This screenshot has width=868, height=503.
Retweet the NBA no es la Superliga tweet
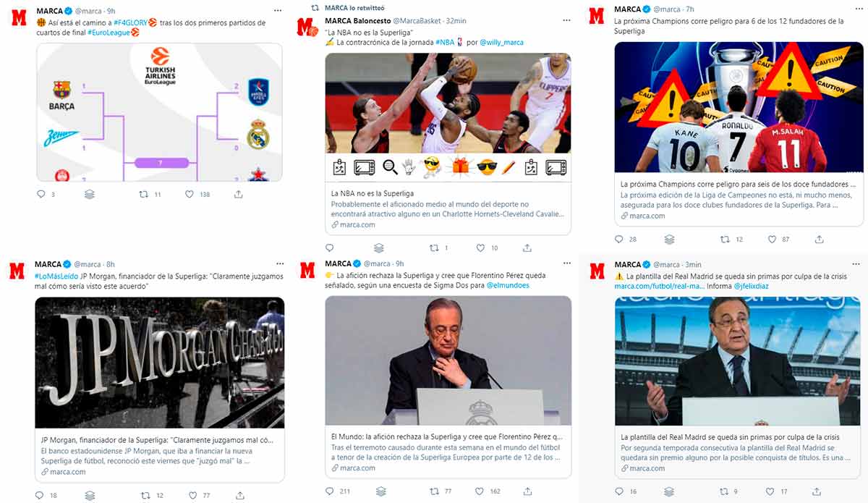(435, 248)
